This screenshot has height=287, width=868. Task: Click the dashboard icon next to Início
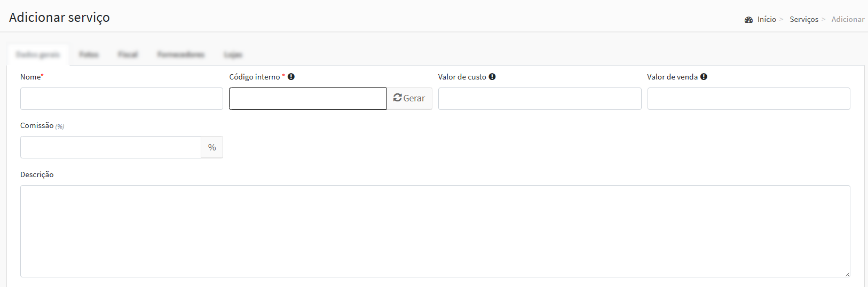pyautogui.click(x=748, y=20)
